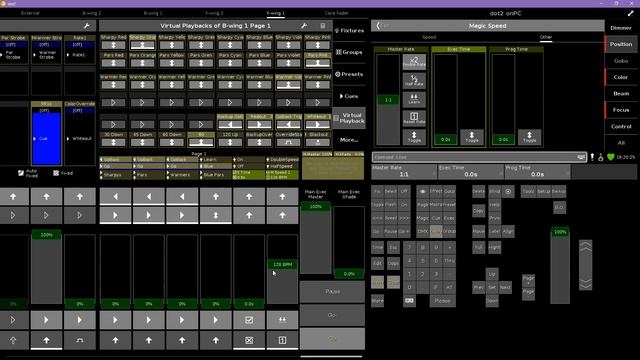Adjust the Main Exec Master fader at 100%
This screenshot has width=640, height=360.
[316, 207]
